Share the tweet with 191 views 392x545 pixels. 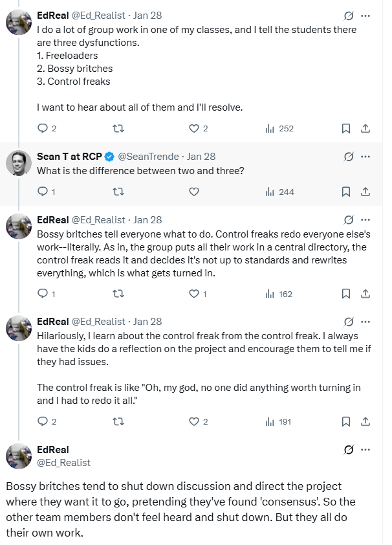(365, 421)
